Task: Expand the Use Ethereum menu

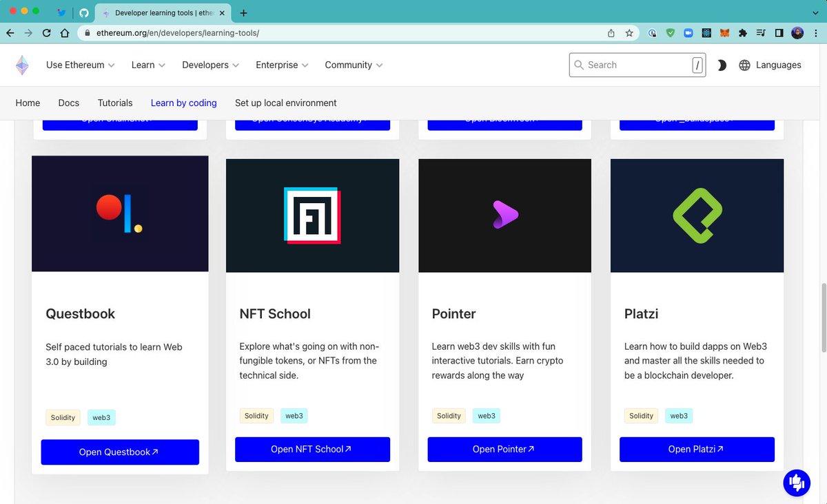Action: (80, 65)
